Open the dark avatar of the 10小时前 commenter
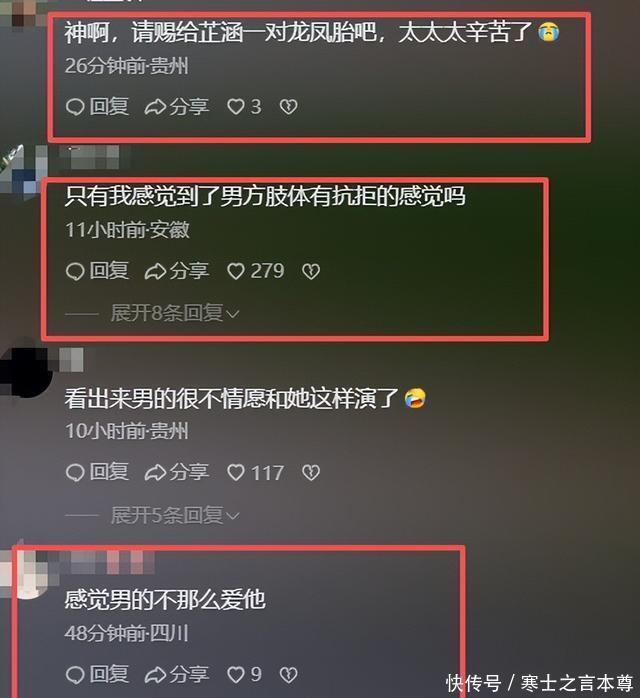 coord(24,372)
